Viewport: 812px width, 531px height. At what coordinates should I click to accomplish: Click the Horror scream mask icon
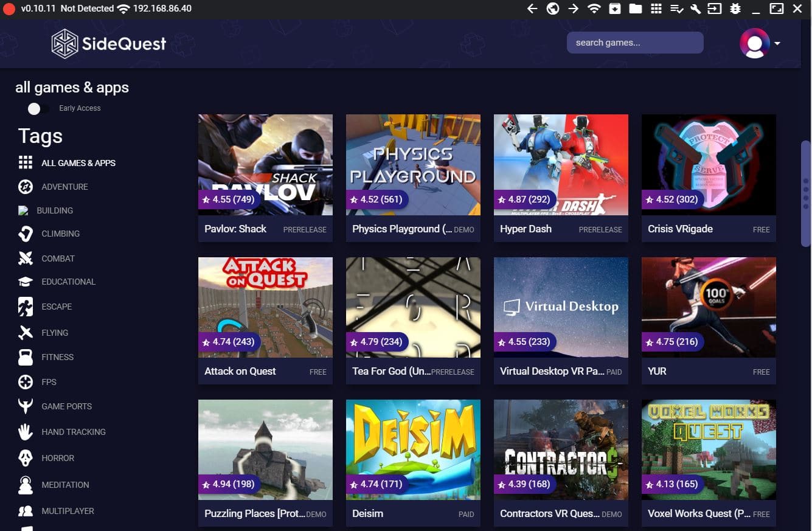pyautogui.click(x=26, y=457)
